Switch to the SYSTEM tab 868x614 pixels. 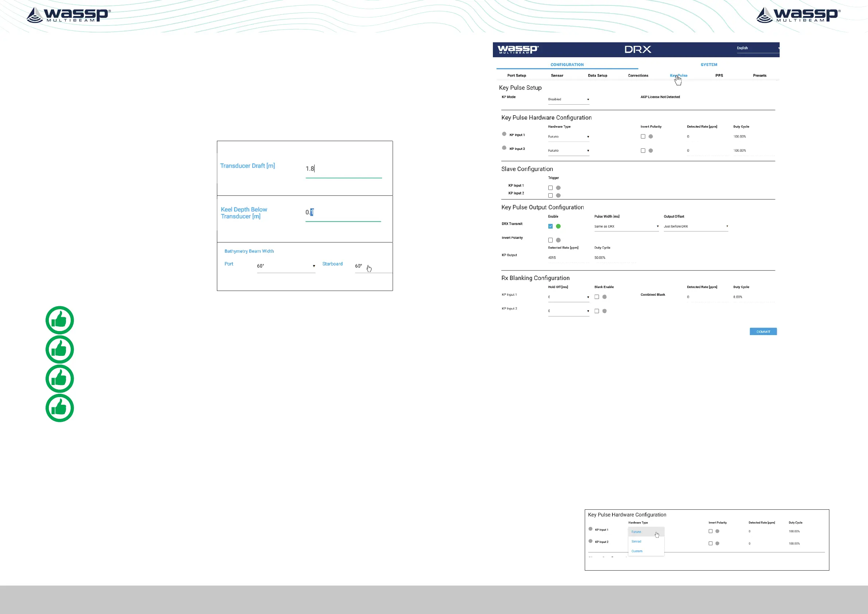click(x=709, y=65)
